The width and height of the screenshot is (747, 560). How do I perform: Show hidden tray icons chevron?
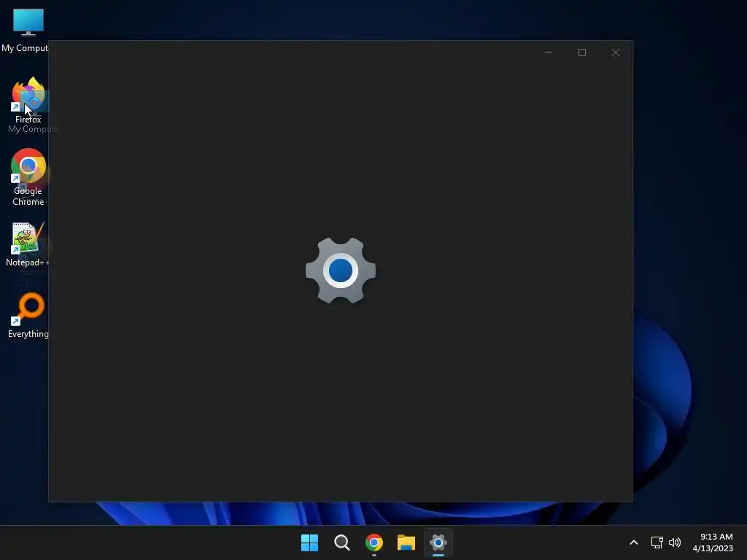tap(634, 542)
